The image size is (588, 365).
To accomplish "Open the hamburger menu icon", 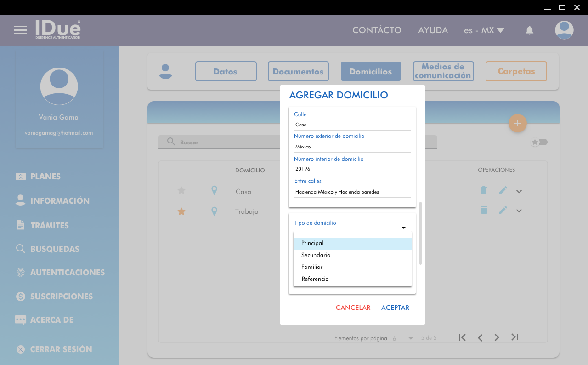I will point(21,30).
